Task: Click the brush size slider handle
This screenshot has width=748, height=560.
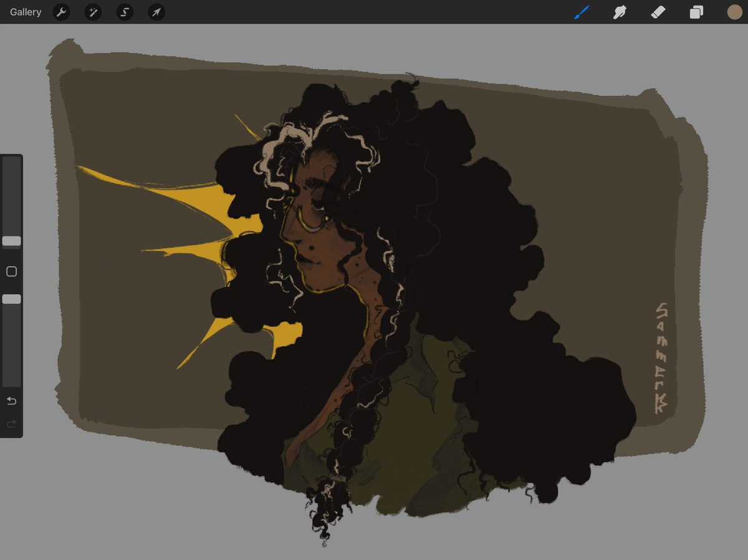Action: click(x=11, y=241)
